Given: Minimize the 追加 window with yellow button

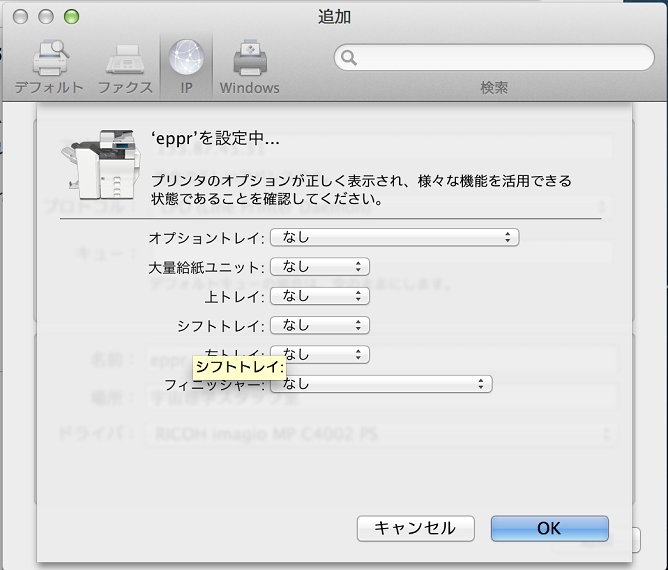Looking at the screenshot, I should (47, 17).
